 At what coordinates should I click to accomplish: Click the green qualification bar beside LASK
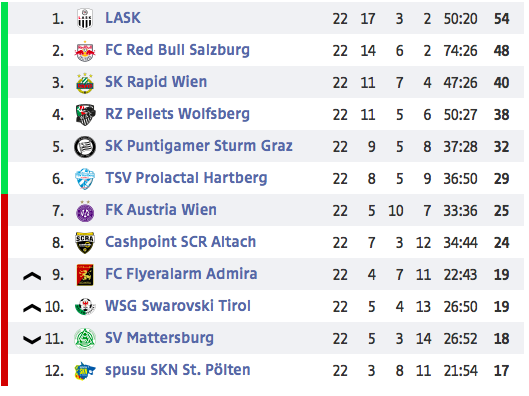[x=4, y=98]
